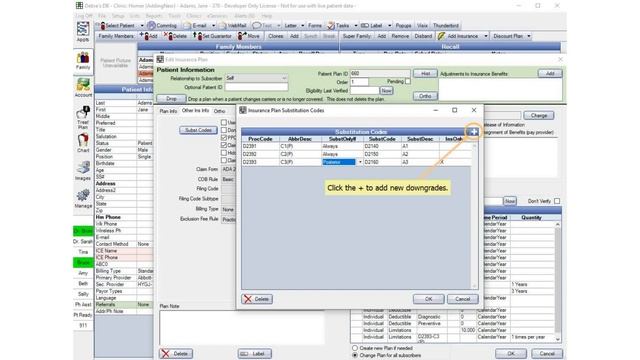Image resolution: width=640 pixels, height=360 pixels.
Task: Open the Chart module
Action: coord(83,143)
